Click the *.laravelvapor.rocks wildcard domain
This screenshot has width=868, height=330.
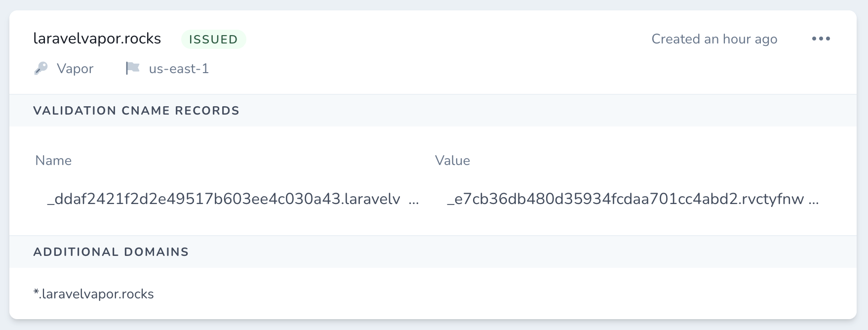[x=94, y=294]
